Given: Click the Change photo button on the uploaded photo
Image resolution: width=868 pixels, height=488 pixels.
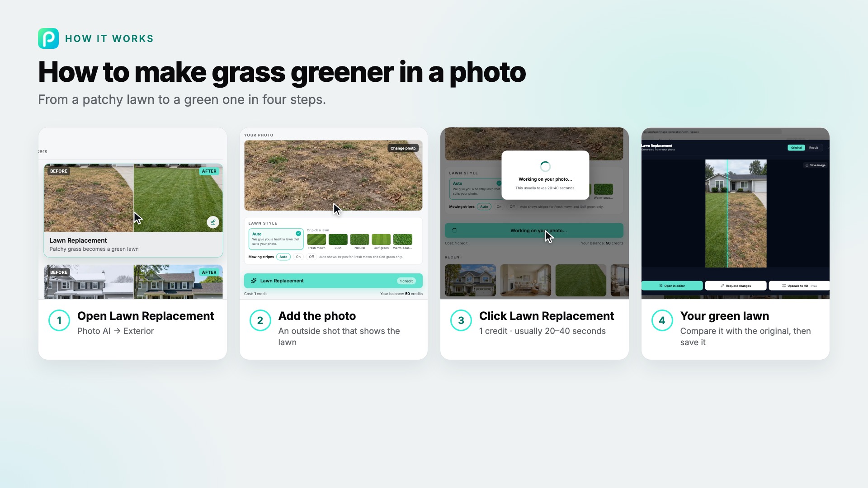Looking at the screenshot, I should 403,148.
